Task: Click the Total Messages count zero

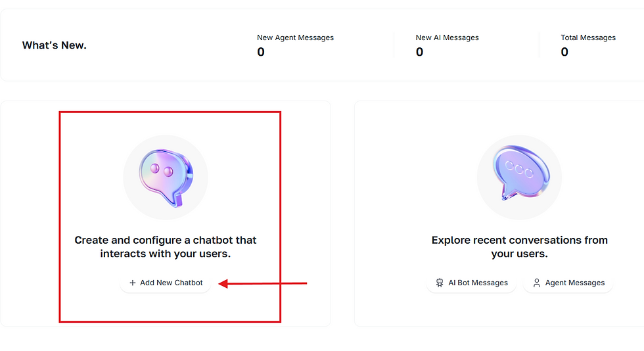Action: 564,52
